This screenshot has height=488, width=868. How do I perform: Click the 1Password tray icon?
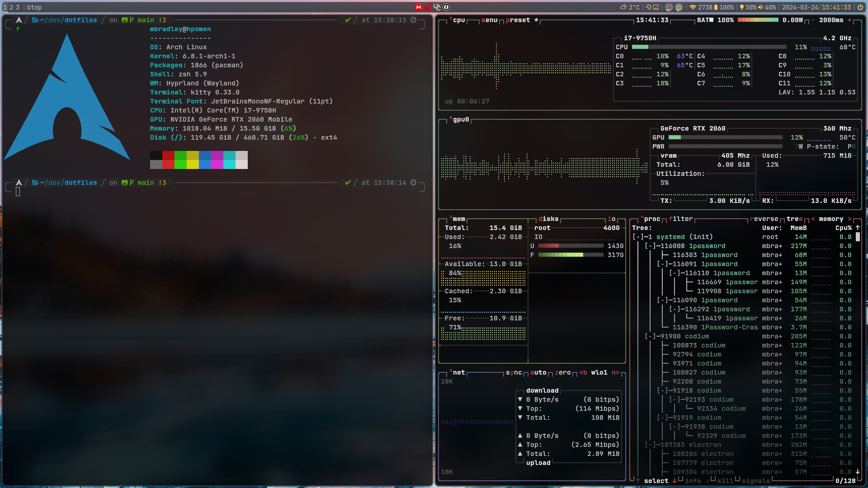447,7
